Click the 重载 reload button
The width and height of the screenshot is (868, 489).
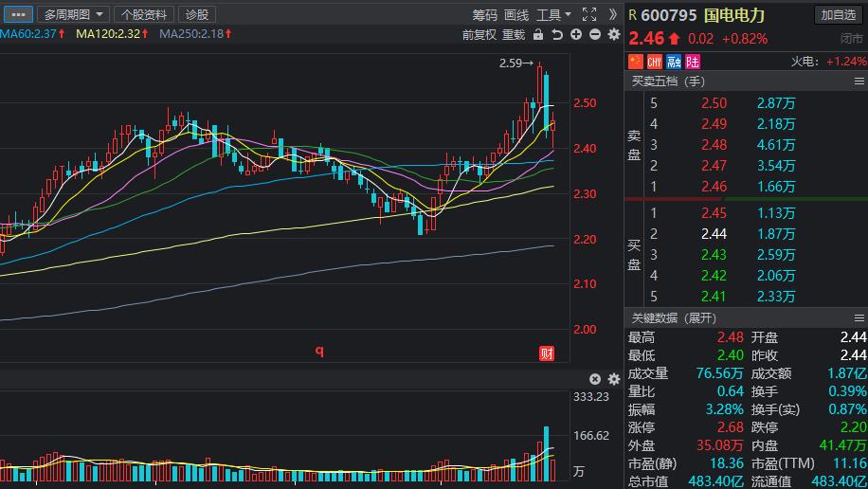click(514, 35)
